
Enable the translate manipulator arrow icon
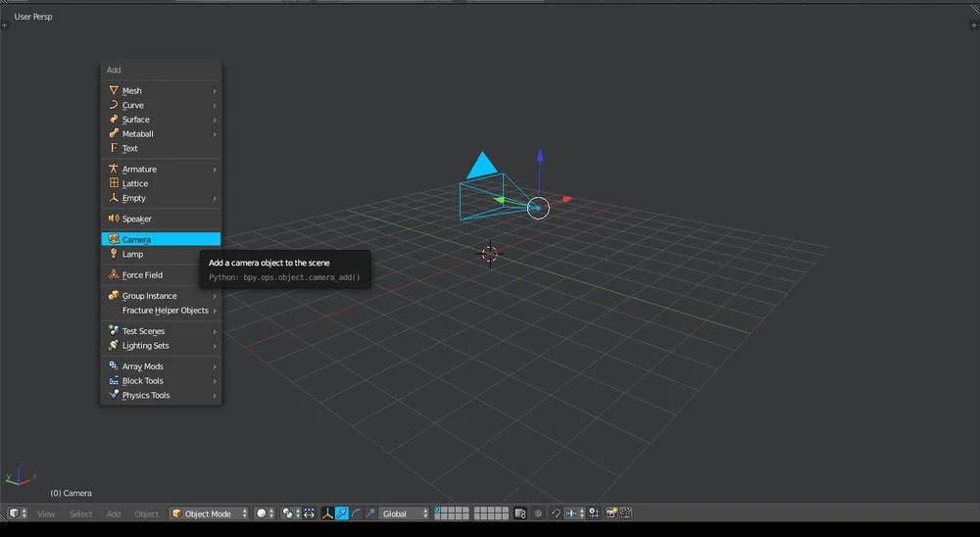click(x=342, y=513)
